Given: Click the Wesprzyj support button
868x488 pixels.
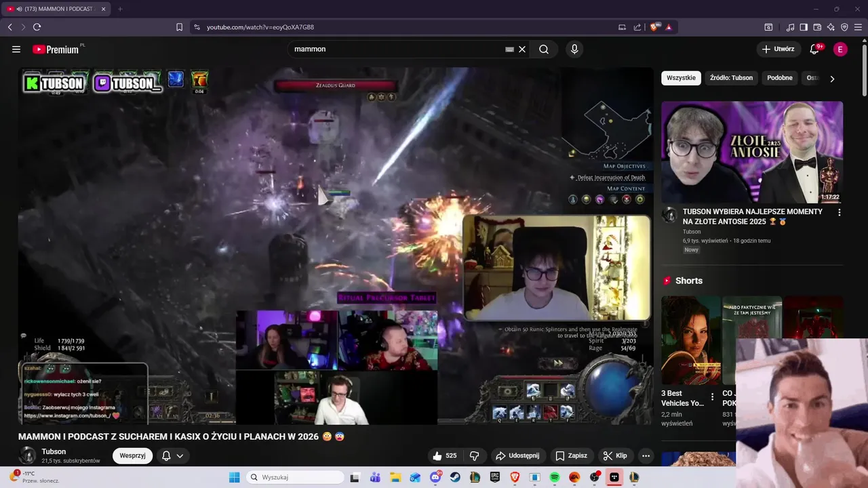Looking at the screenshot, I should coord(132,455).
